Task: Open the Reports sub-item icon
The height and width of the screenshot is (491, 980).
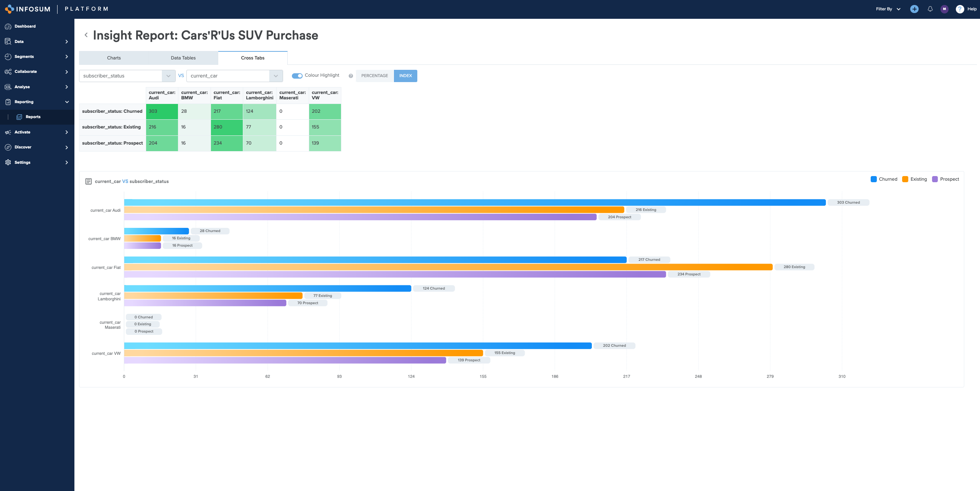Action: 19,117
